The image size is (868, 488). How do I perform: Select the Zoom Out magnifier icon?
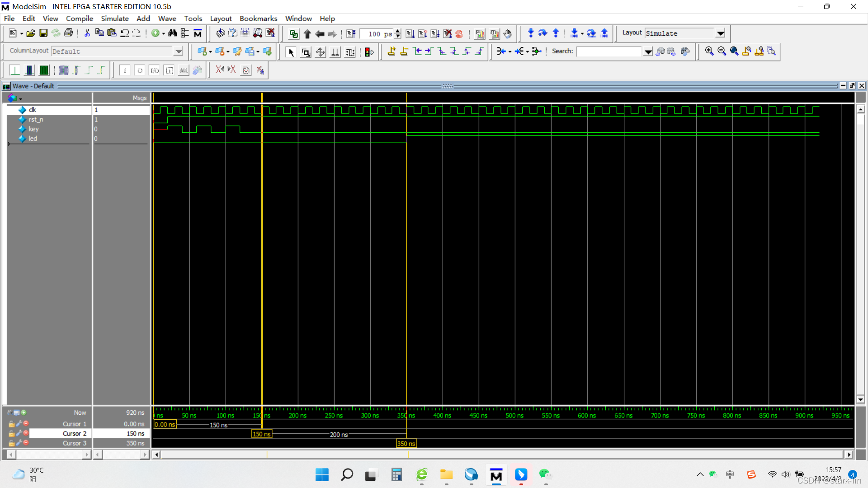tap(722, 52)
